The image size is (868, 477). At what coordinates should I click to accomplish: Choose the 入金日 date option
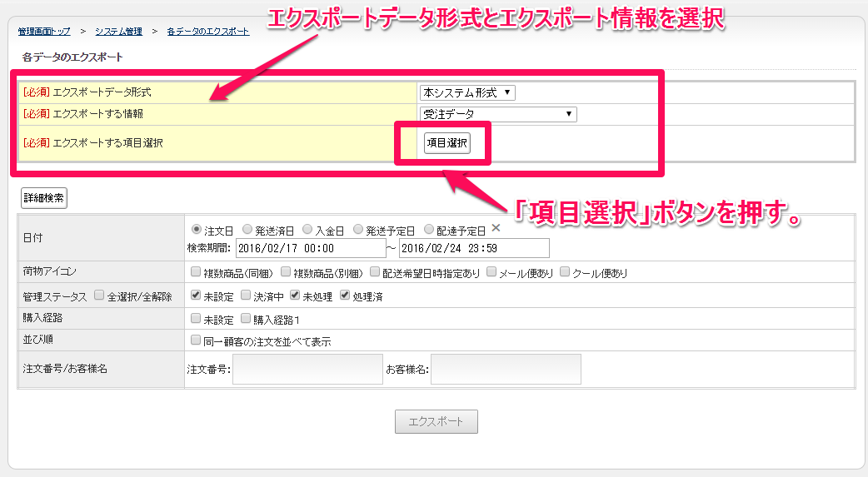307,229
